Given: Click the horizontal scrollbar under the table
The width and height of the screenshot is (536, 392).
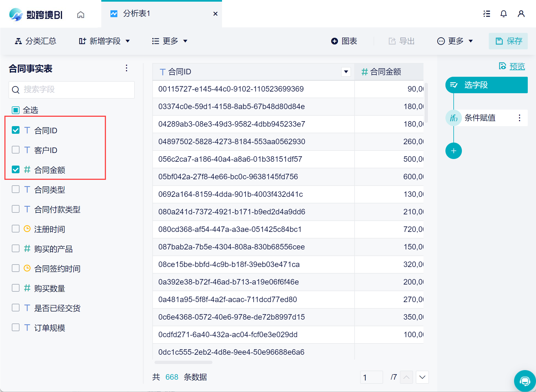Looking at the screenshot, I should click(183, 362).
